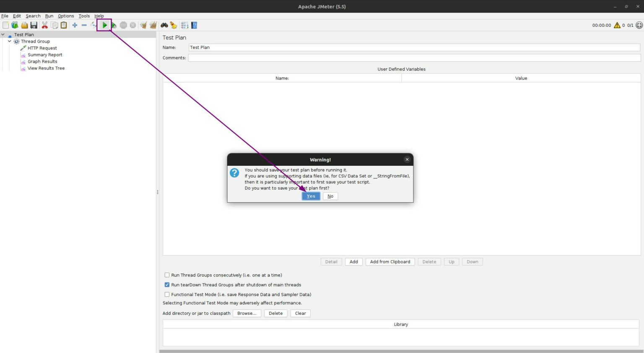The image size is (644, 353).
Task: Collapse the Thread Group node
Action: pyautogui.click(x=9, y=41)
